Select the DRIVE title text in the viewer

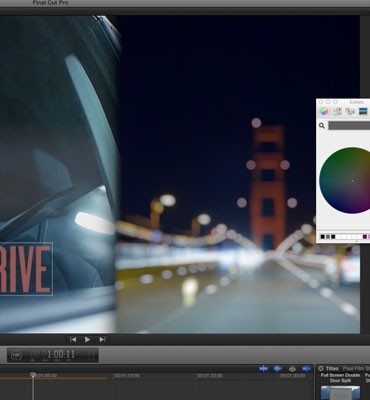coord(26,269)
